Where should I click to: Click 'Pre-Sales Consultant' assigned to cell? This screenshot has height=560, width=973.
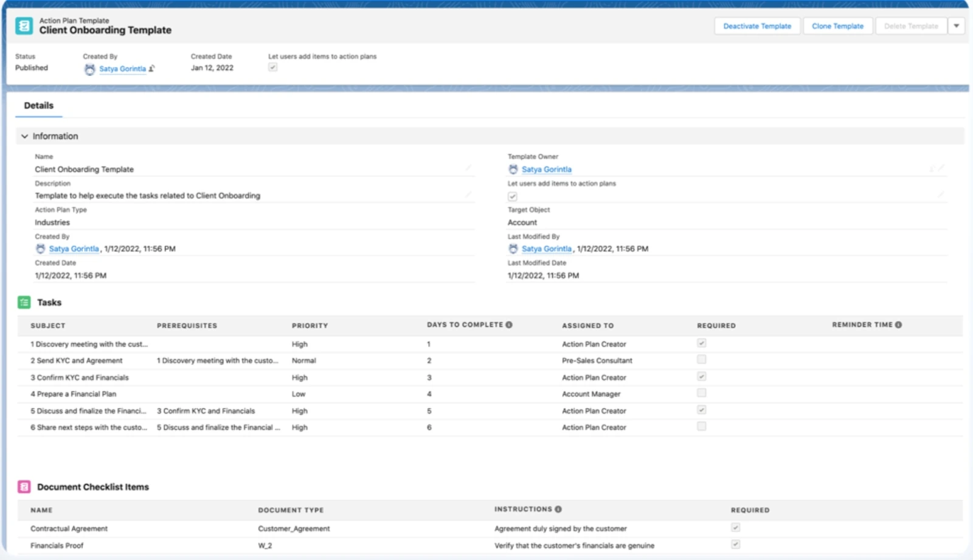(597, 361)
